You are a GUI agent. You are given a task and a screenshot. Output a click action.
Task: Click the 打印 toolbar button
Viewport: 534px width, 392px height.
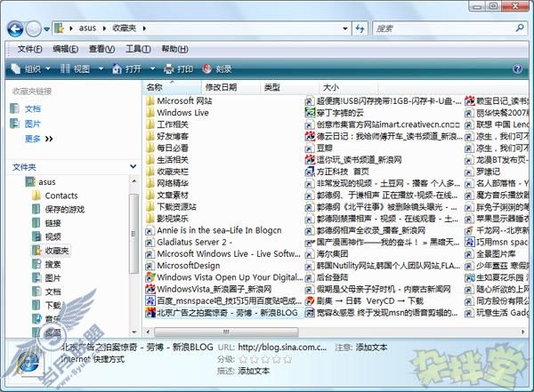[x=179, y=69]
